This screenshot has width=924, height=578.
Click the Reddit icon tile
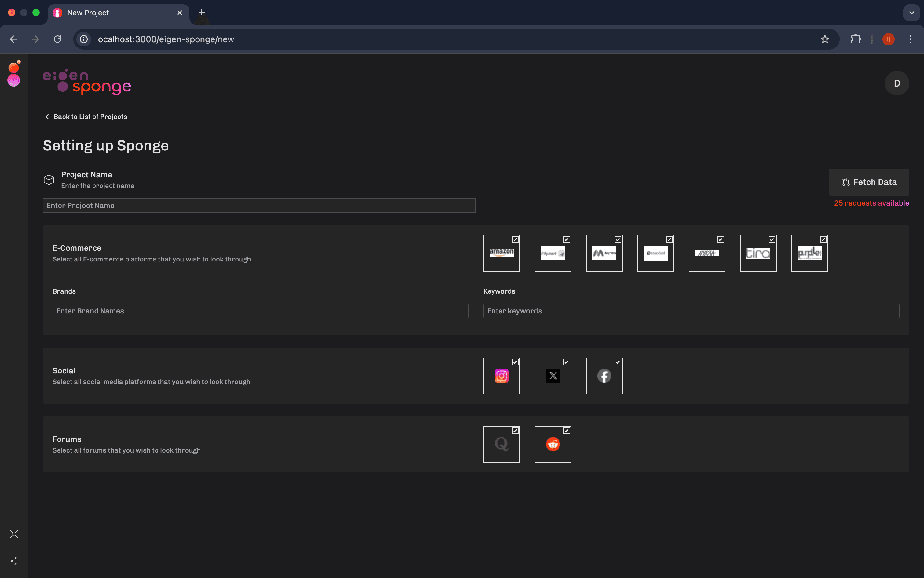pyautogui.click(x=553, y=444)
